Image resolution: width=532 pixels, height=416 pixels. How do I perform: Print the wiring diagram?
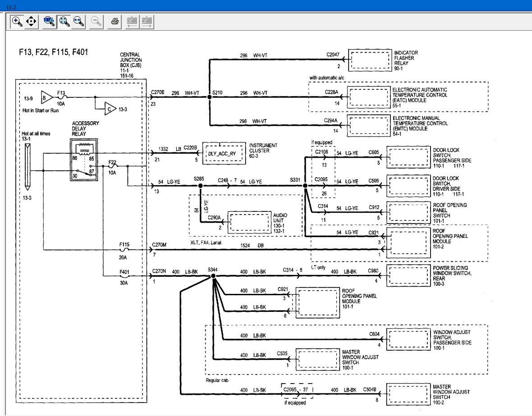click(x=115, y=21)
